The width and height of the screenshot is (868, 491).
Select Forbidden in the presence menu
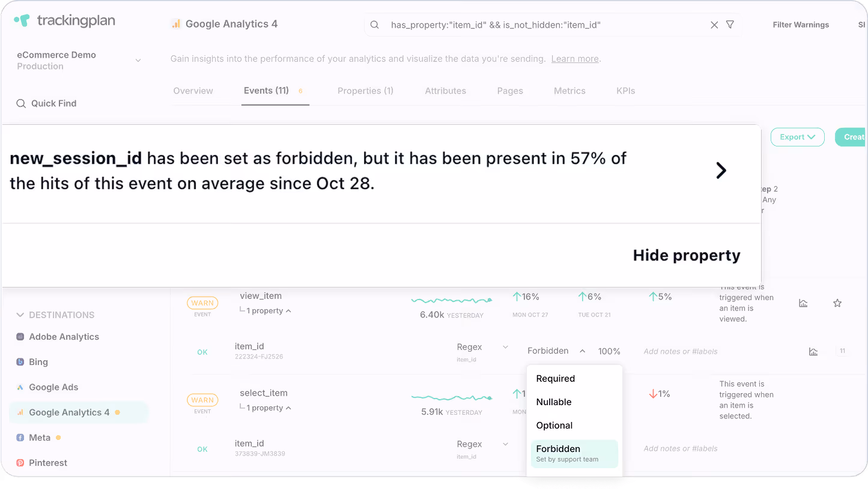574,454
